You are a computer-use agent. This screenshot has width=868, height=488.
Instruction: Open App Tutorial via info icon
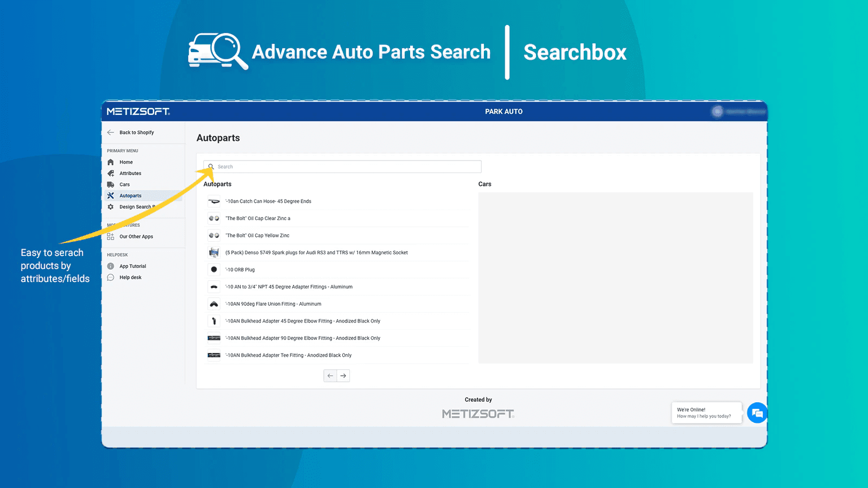(111, 266)
